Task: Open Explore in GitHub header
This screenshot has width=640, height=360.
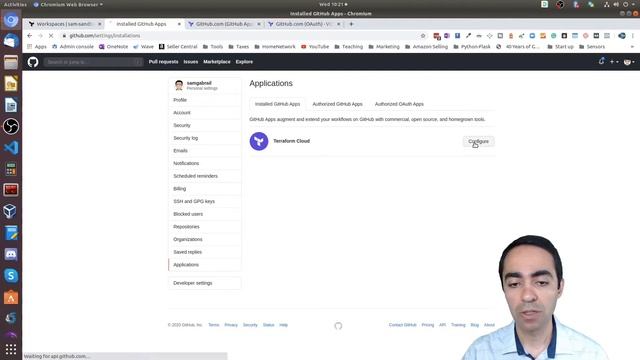Action: click(x=244, y=62)
